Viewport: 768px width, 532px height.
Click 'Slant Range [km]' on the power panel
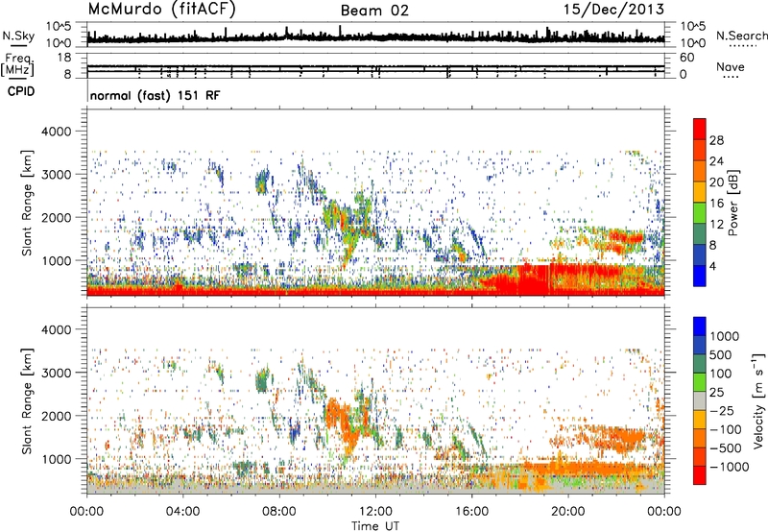tap(27, 203)
